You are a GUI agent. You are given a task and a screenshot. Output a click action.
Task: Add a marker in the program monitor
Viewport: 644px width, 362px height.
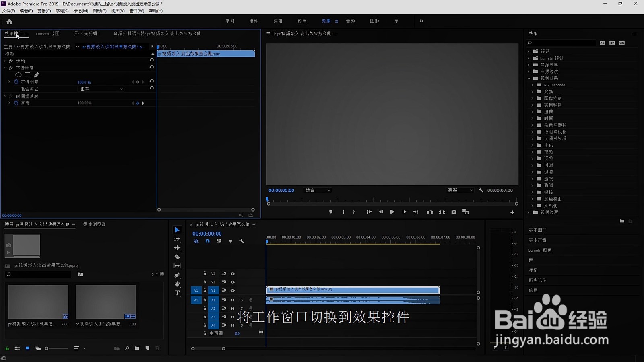coord(331,212)
